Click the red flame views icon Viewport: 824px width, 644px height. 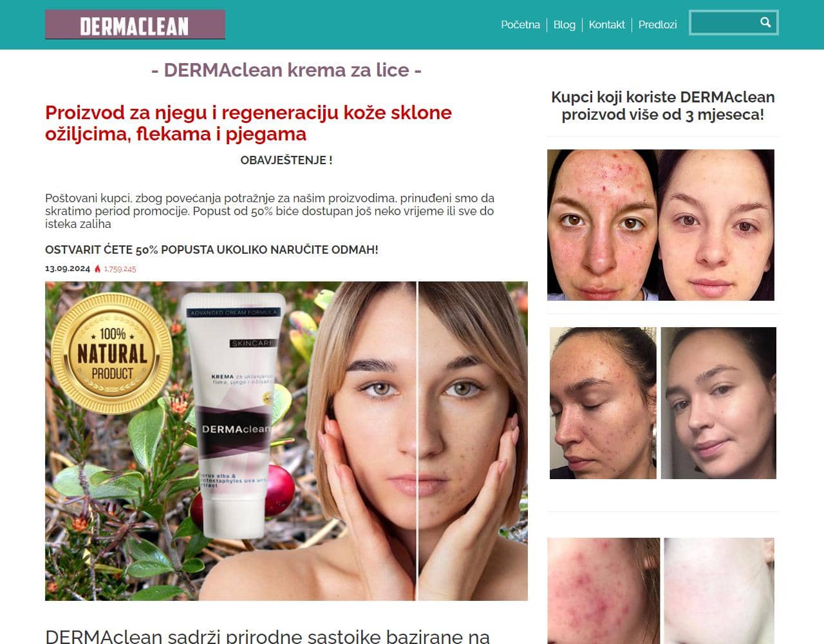pos(98,269)
